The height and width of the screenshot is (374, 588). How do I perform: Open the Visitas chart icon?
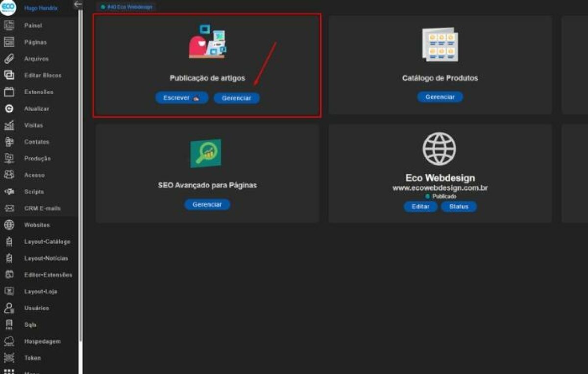(x=9, y=125)
